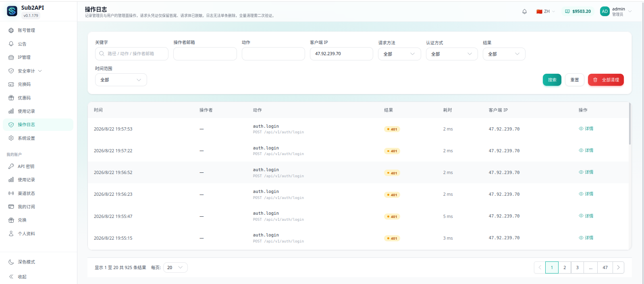Click 时间 column header

(x=98, y=110)
